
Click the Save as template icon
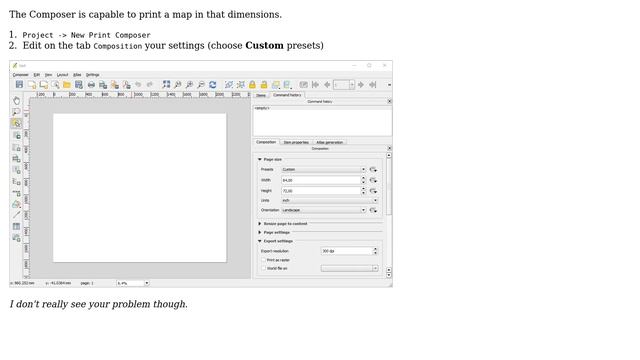point(79,84)
